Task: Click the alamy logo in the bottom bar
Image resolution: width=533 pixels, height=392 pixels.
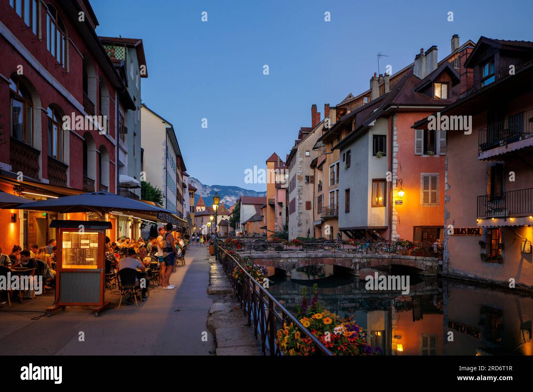Action: pos(41,374)
